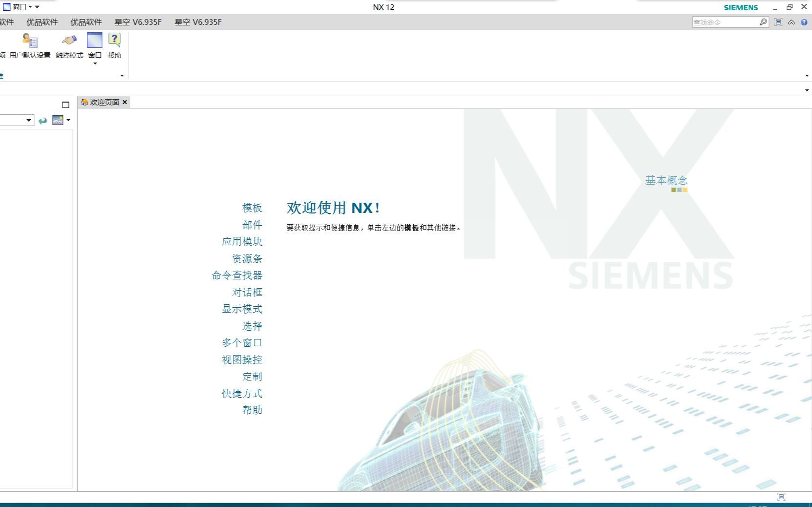812x507 pixels.
Task: Collapse the ribbon using the chevron icon
Action: (x=792, y=22)
